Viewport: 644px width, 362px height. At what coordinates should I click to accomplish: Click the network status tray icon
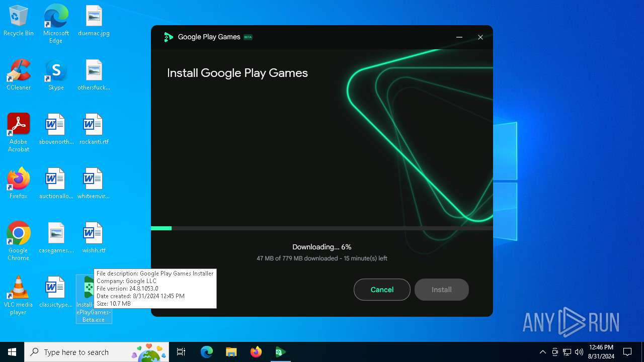[x=567, y=352]
